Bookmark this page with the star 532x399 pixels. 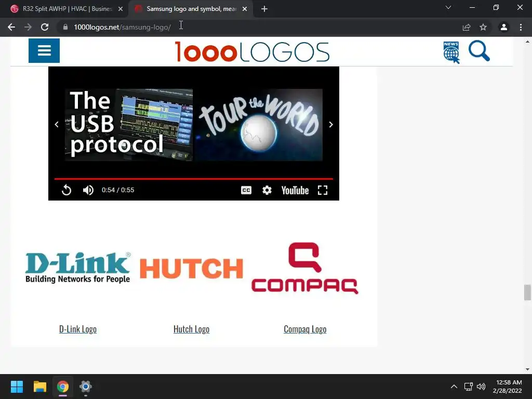[x=483, y=27]
